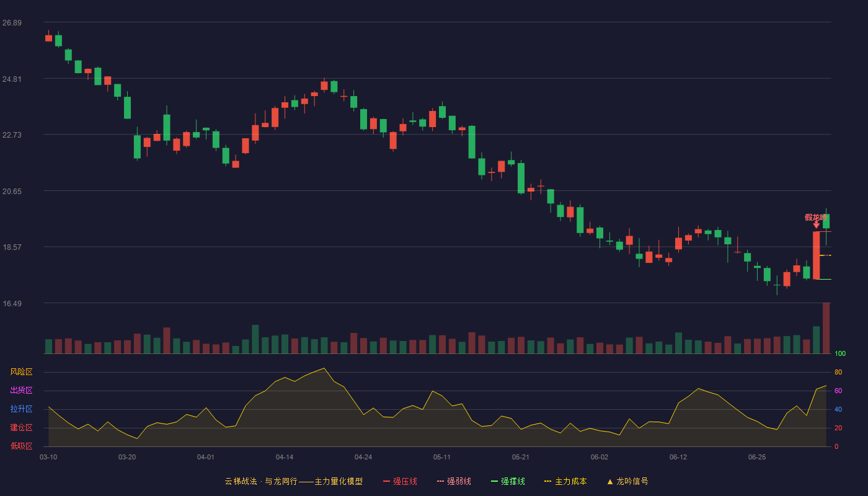This screenshot has width=868, height=496.
Task: Click the 24.81 price axis label
Action: pos(12,79)
